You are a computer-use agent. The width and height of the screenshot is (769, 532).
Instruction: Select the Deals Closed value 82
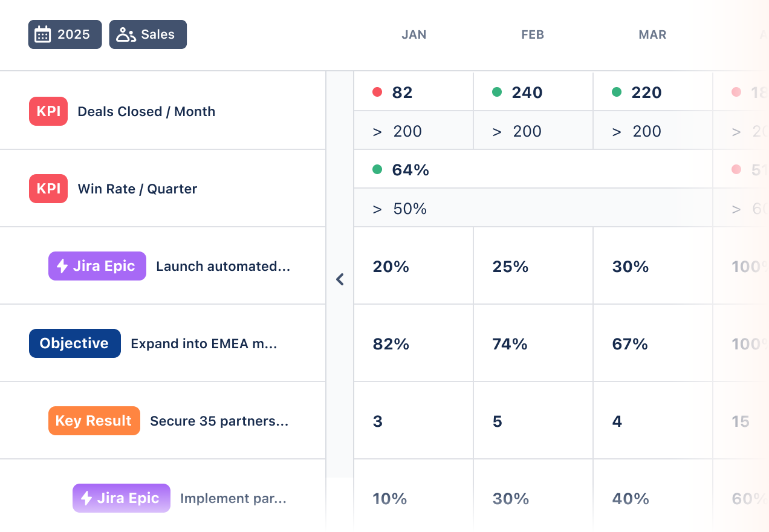click(402, 92)
